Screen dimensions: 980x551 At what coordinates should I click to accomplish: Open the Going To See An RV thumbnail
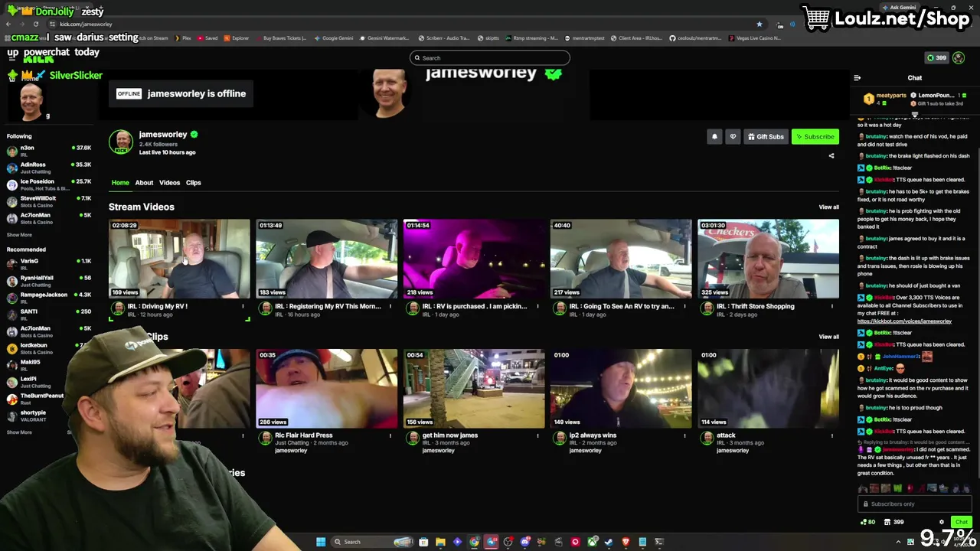click(x=621, y=259)
